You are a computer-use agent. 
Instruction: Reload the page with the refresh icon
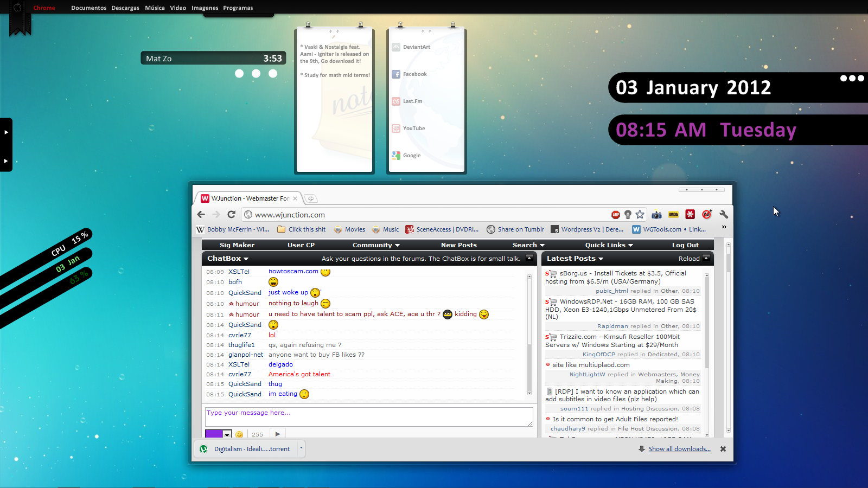232,215
